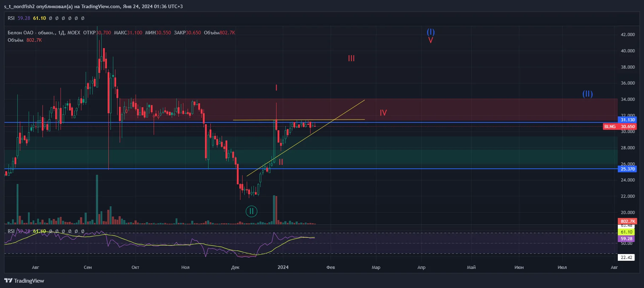Click the Мар month marker

376,267
